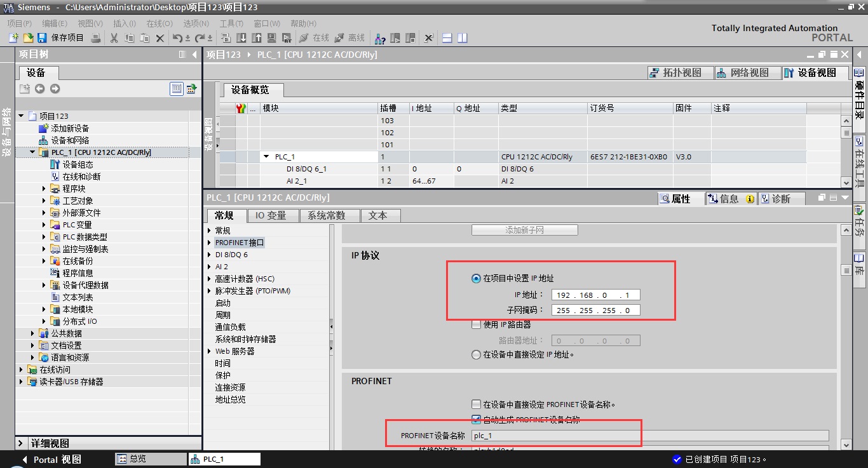868x468 pixels.
Task: Expand PROFINET接口 in properties navigation
Action: (210, 243)
